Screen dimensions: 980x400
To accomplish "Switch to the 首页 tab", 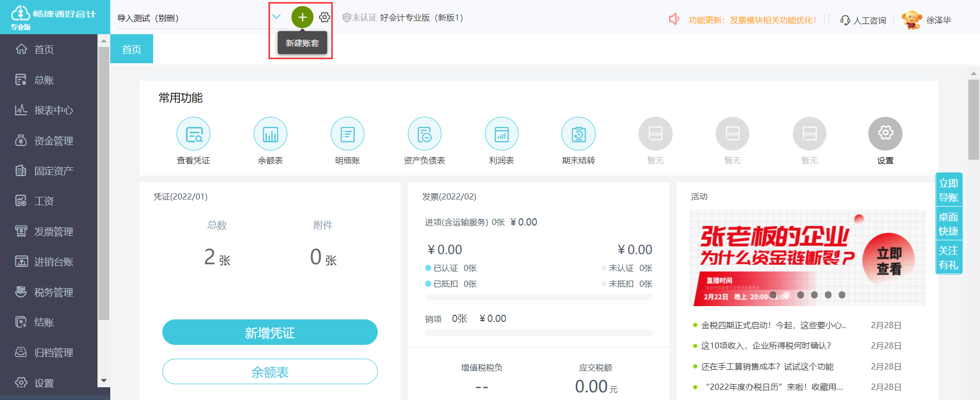I will point(132,49).
